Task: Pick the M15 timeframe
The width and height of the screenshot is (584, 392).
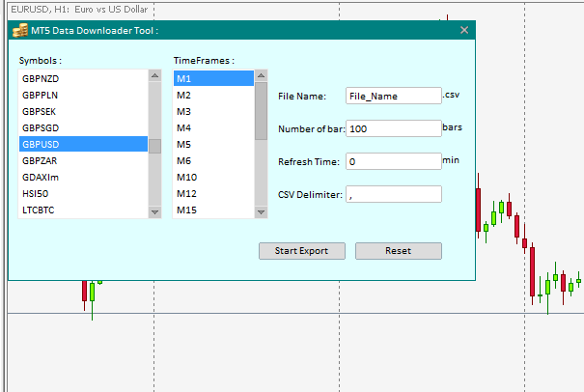Action: click(x=213, y=210)
